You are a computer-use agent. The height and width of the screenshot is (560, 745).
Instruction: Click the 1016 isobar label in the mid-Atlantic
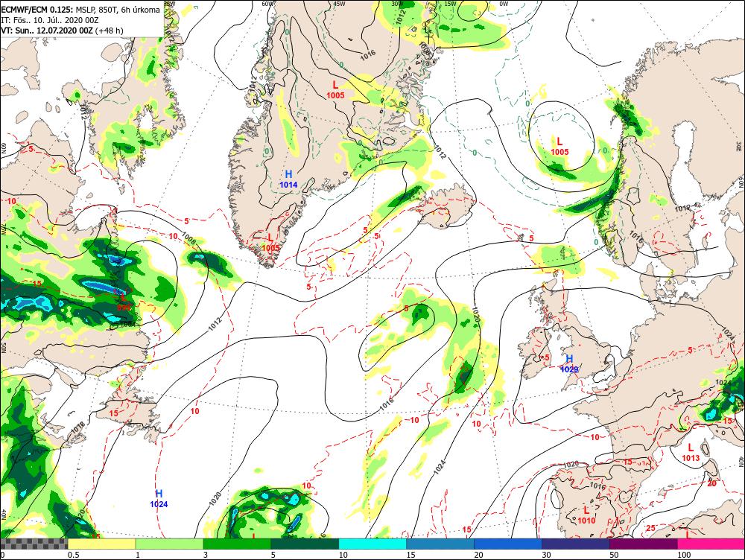pyautogui.click(x=386, y=404)
